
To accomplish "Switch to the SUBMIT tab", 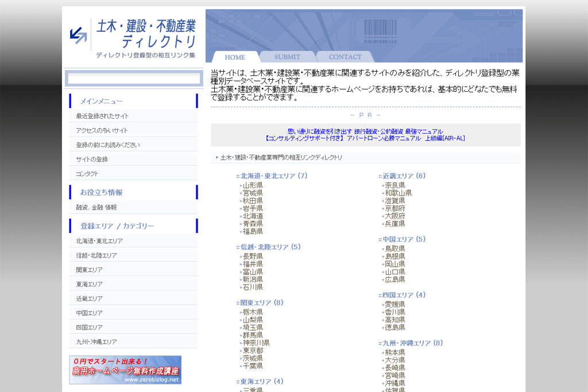I will pyautogui.click(x=287, y=57).
